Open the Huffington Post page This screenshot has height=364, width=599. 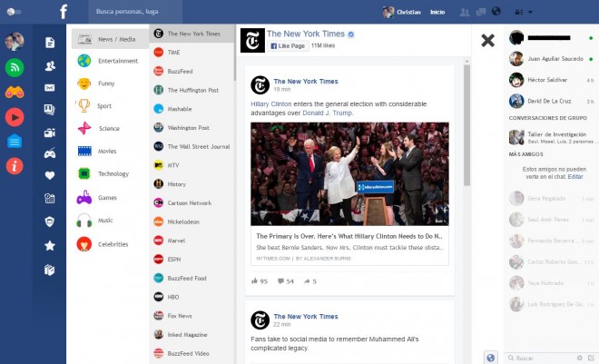click(193, 90)
